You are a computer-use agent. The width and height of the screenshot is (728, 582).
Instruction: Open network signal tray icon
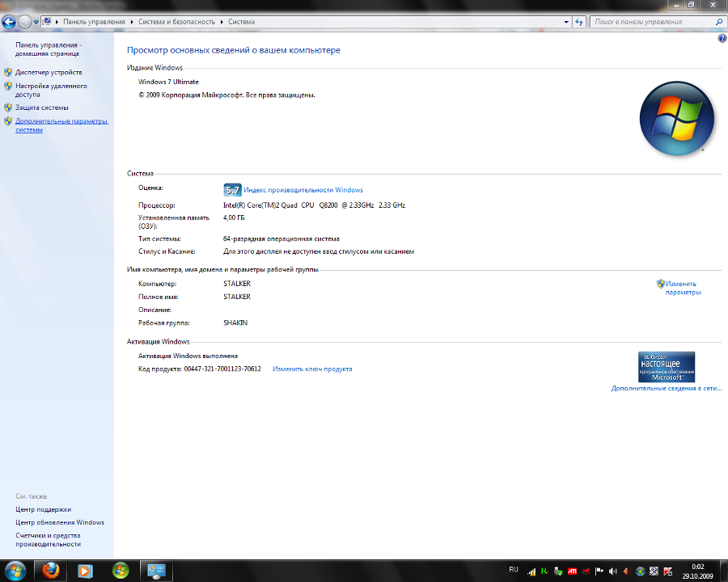pos(531,571)
